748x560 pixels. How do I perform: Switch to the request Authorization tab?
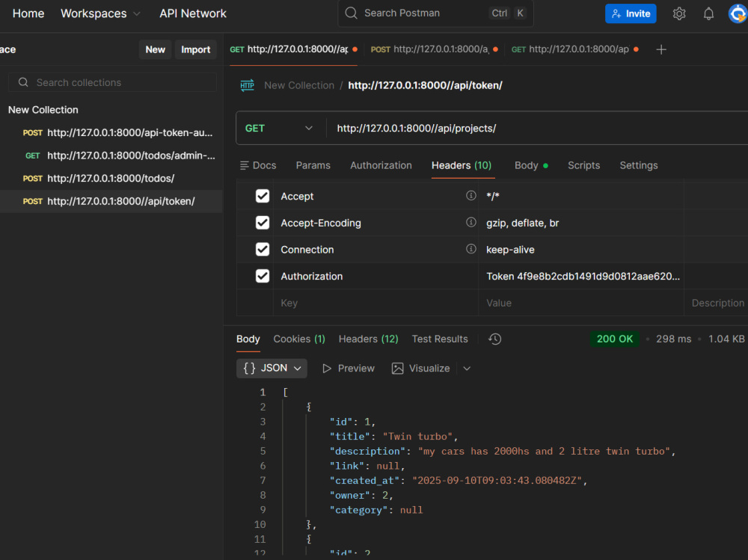pos(381,165)
